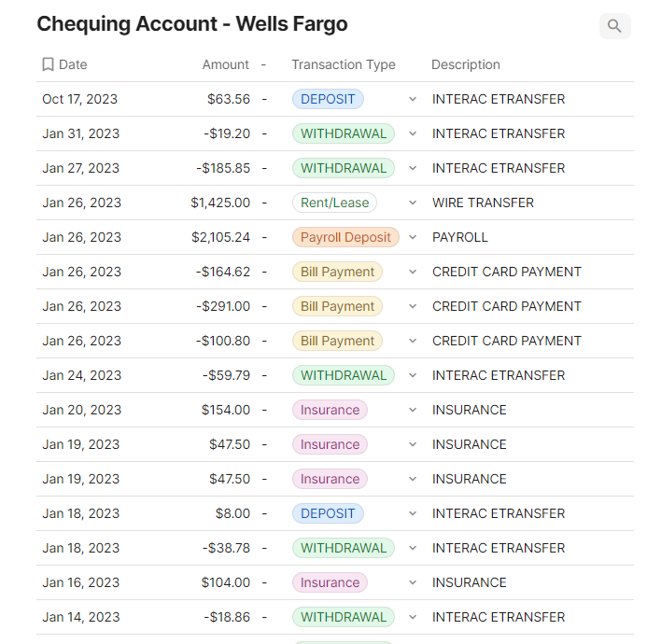Open dropdown for Jan 20 Insurance row
Image resolution: width=647 pixels, height=644 pixels.
pos(413,410)
